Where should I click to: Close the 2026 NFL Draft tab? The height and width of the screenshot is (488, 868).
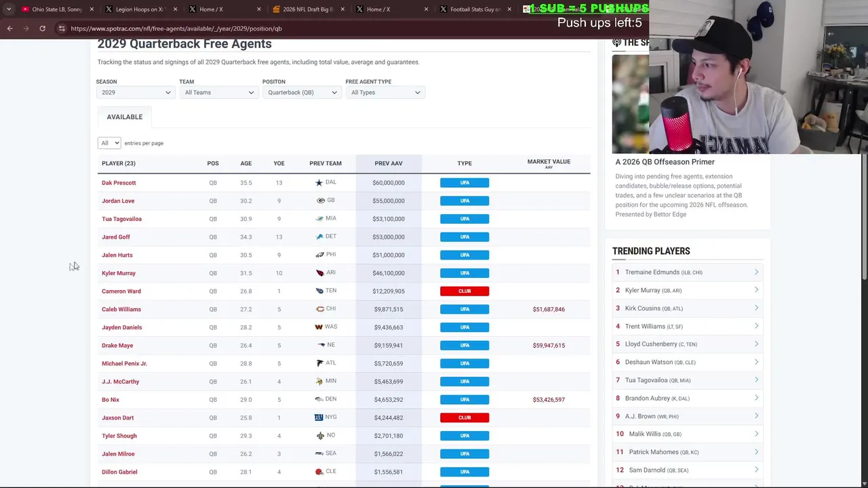click(342, 9)
